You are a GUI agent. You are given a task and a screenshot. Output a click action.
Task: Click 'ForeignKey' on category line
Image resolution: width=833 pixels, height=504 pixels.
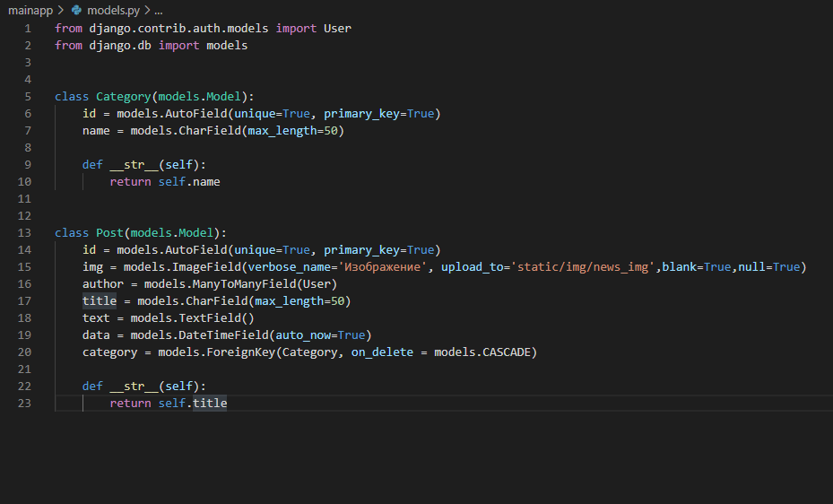click(240, 352)
